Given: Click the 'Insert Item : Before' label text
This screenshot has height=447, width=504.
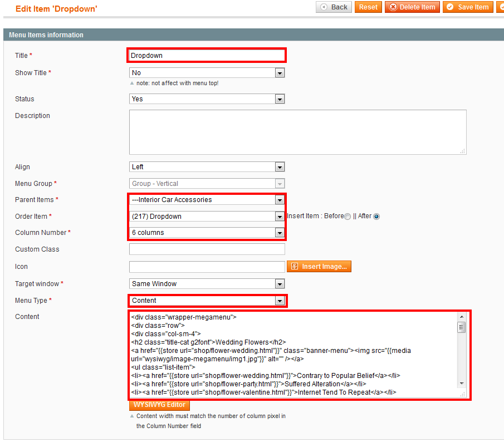Looking at the screenshot, I should tap(315, 216).
